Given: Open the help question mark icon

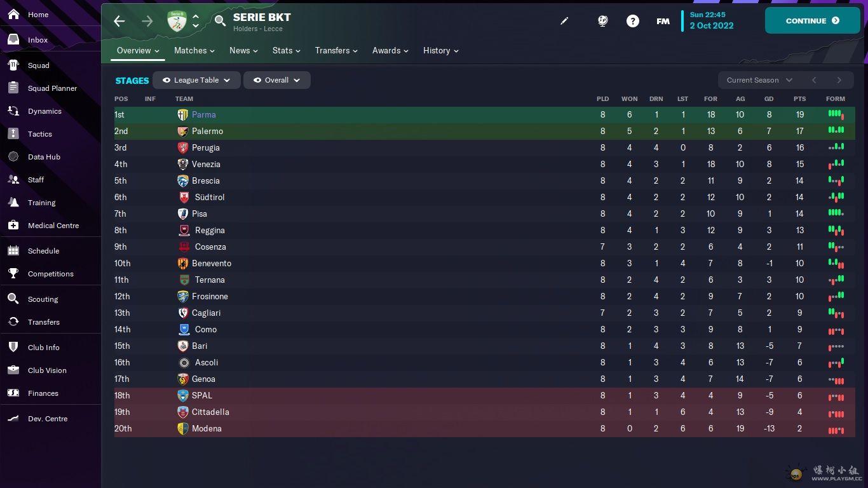Looking at the screenshot, I should pyautogui.click(x=632, y=21).
